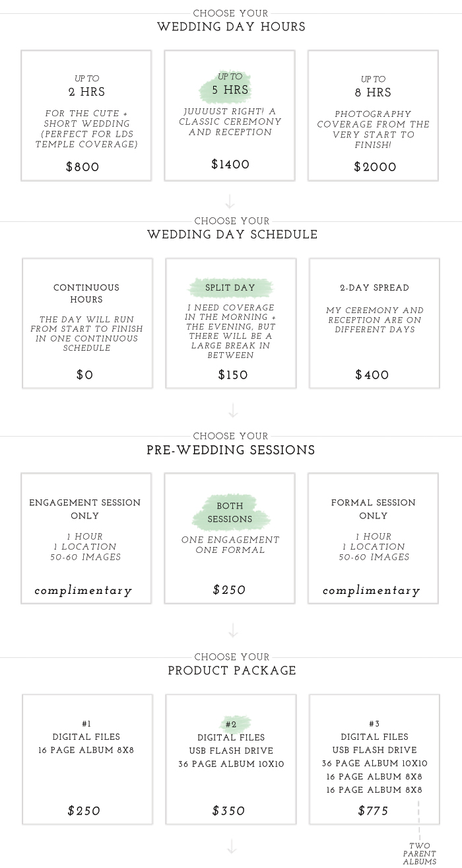Click down arrow below Pre-Wedding Sessions cards
Screen dimensions: 462x868
click(x=232, y=632)
